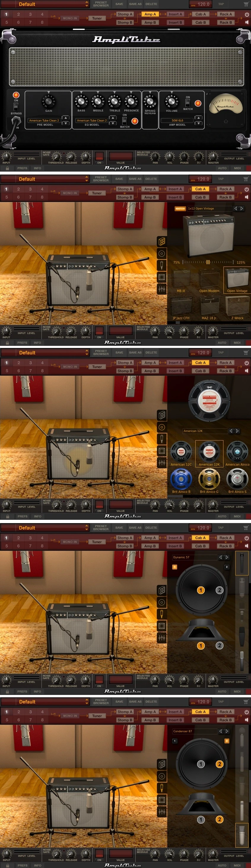Open the room icon beside the 1x12 Open Vintage panel
The height and width of the screenshot is (868, 251).
click(162, 277)
